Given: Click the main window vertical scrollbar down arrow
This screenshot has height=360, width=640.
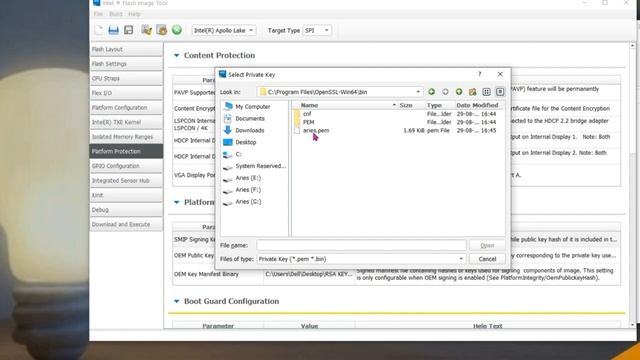Looking at the screenshot, I should coord(633,325).
